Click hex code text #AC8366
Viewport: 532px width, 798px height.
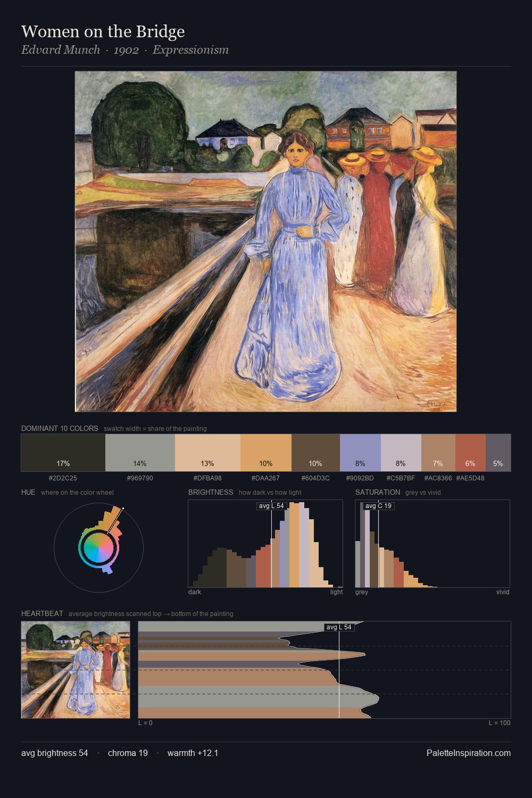438,478
